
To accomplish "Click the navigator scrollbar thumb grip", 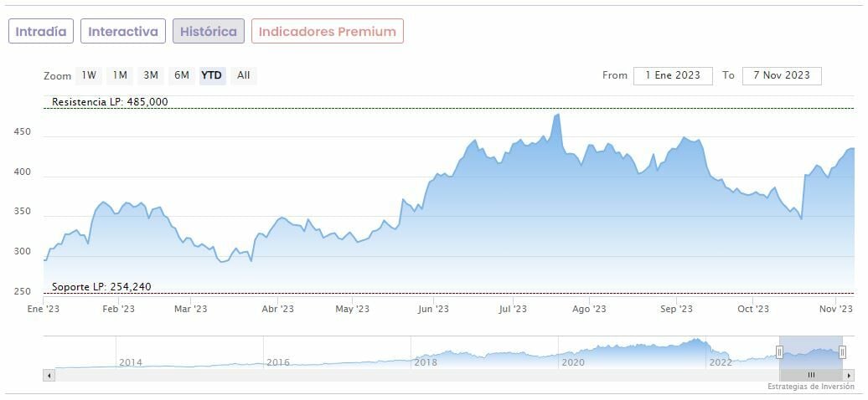I will [x=810, y=376].
